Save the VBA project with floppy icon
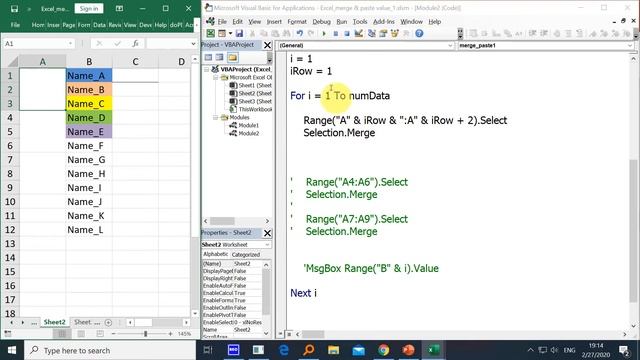The width and height of the screenshot is (640, 360). point(239,33)
